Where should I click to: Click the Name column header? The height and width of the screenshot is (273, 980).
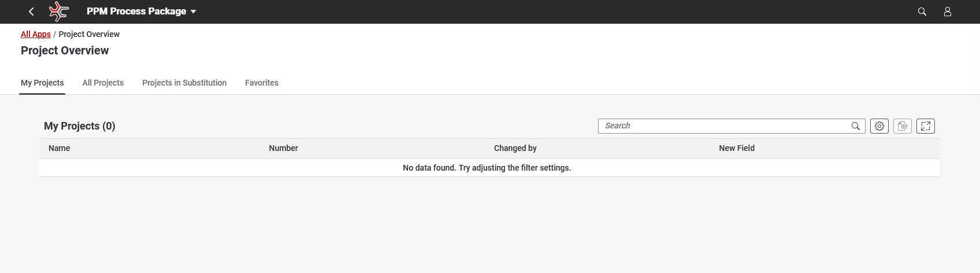(60, 148)
